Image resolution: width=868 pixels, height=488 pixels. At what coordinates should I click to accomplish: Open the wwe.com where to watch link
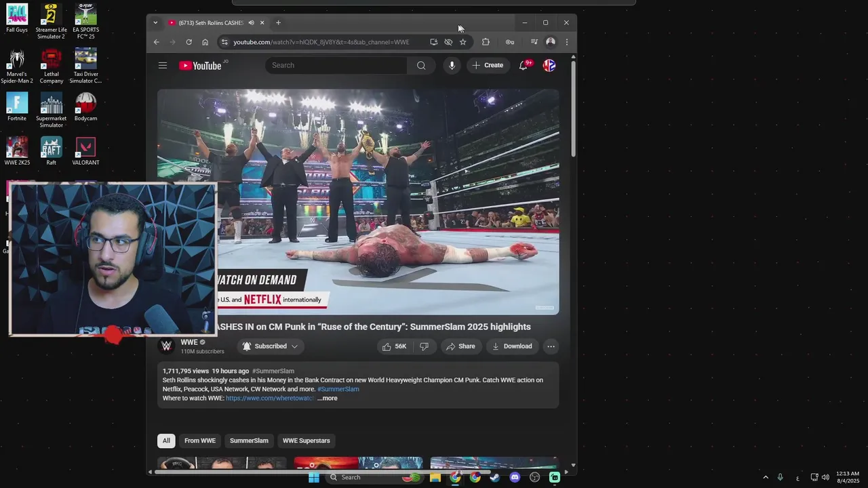pyautogui.click(x=270, y=398)
